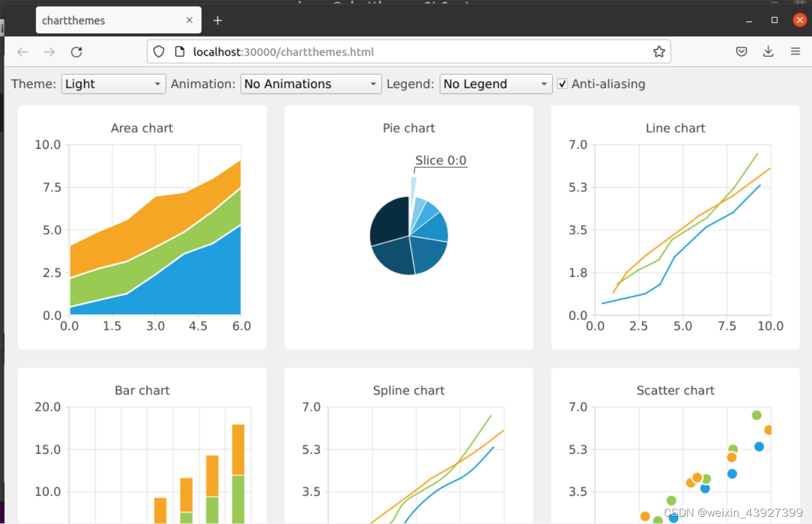
Task: Toggle the Anti-aliasing checkbox
Action: click(x=562, y=84)
